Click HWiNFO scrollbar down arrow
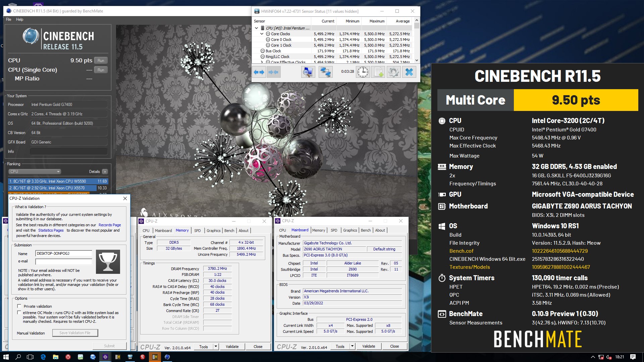The width and height of the screenshot is (644, 362). pyautogui.click(x=417, y=60)
